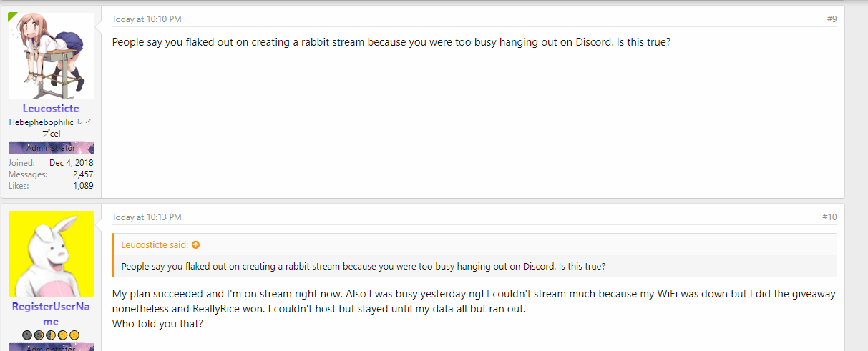Click the moon-phase rank icons under RegisterUserName
Viewport: 868px width, 351px height.
51,335
